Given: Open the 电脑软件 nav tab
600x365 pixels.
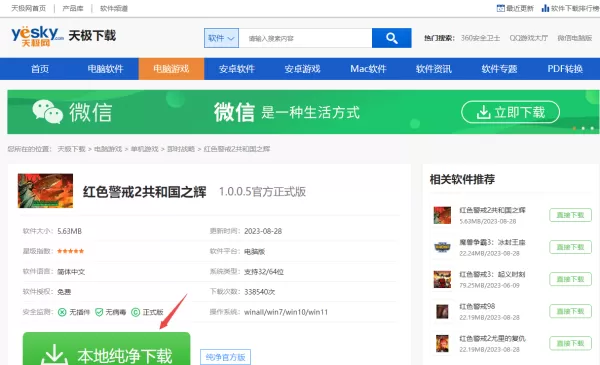Looking at the screenshot, I should point(106,69).
